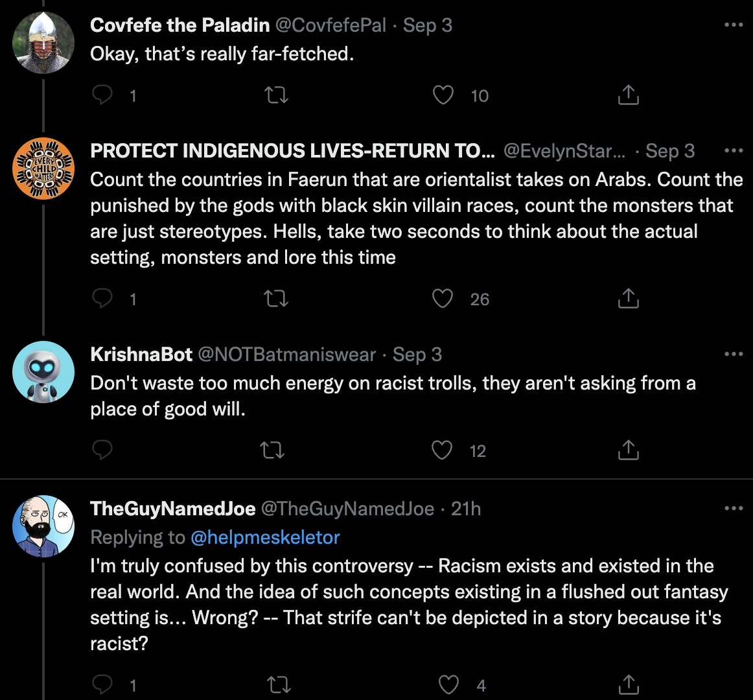Reply to the Faerun countries tweet

pos(102,298)
